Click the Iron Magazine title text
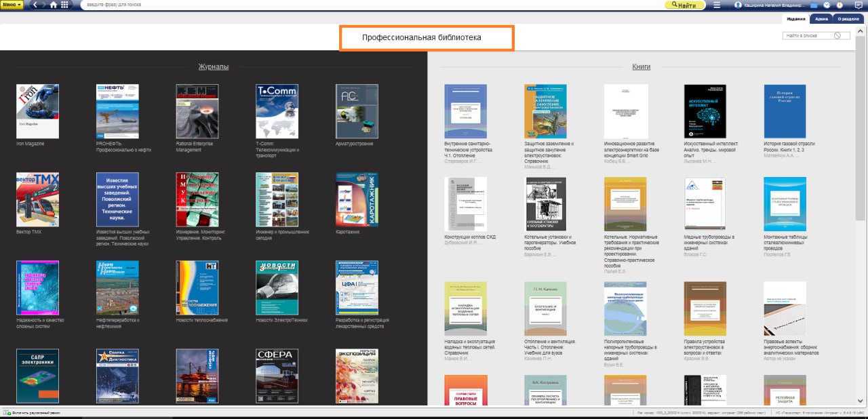The image size is (868, 419). [x=30, y=144]
